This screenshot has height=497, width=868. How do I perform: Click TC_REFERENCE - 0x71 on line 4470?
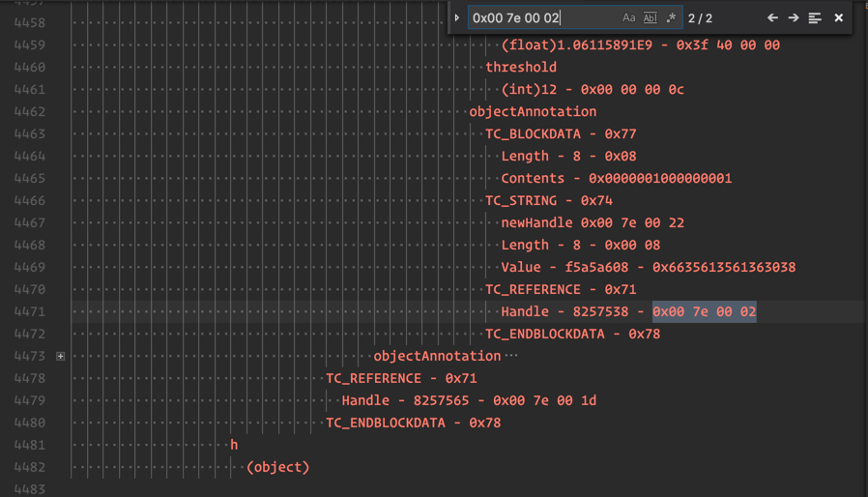pos(561,289)
